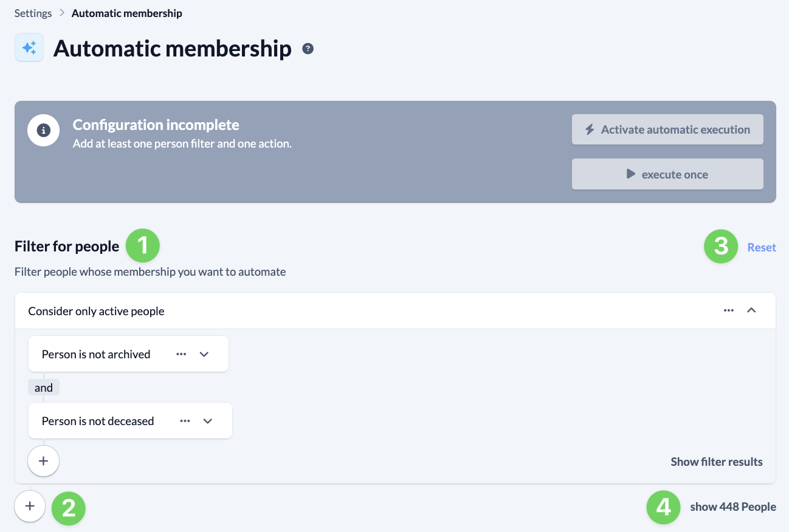The width and height of the screenshot is (789, 532).
Task: Add a filter inside the active people group
Action: click(43, 461)
